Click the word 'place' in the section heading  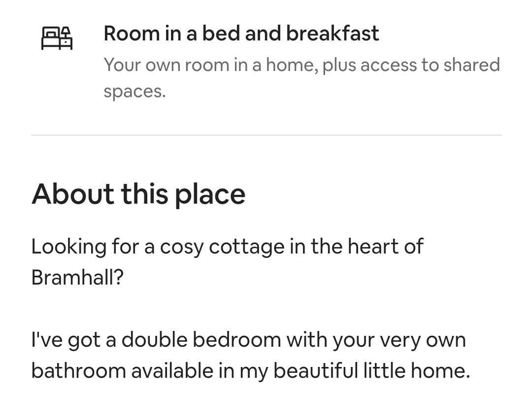210,195
